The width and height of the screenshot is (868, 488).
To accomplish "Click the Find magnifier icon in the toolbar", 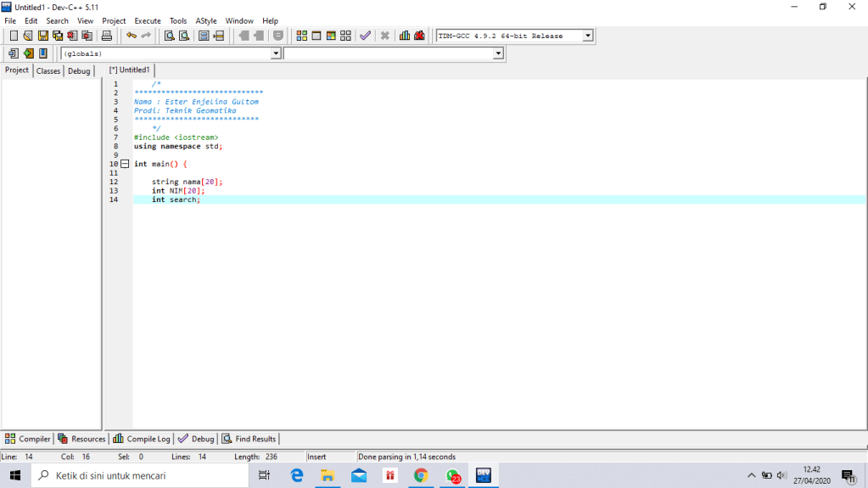I will (x=169, y=36).
